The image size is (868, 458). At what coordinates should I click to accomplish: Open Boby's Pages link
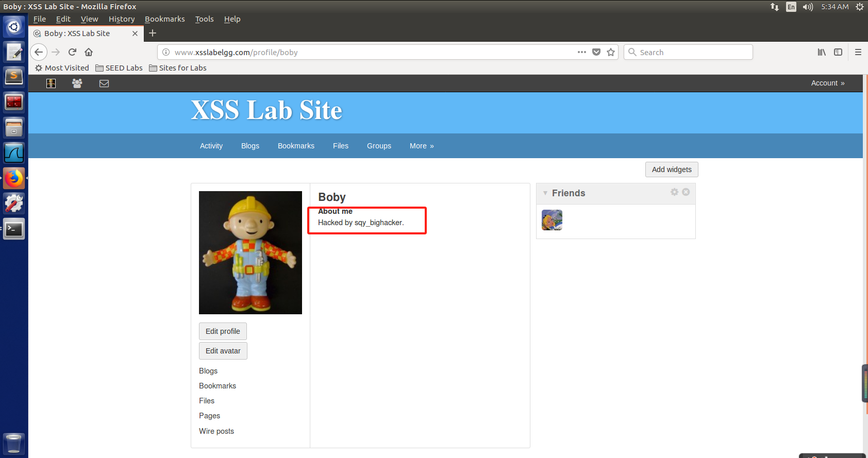click(209, 416)
